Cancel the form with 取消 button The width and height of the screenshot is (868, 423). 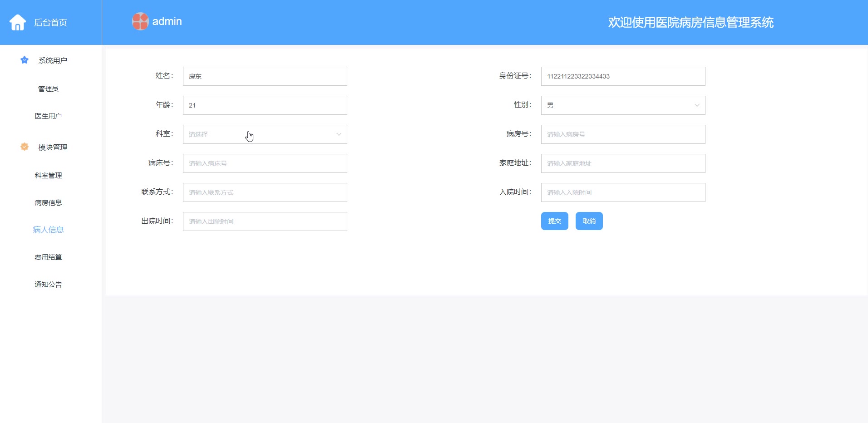[589, 221]
